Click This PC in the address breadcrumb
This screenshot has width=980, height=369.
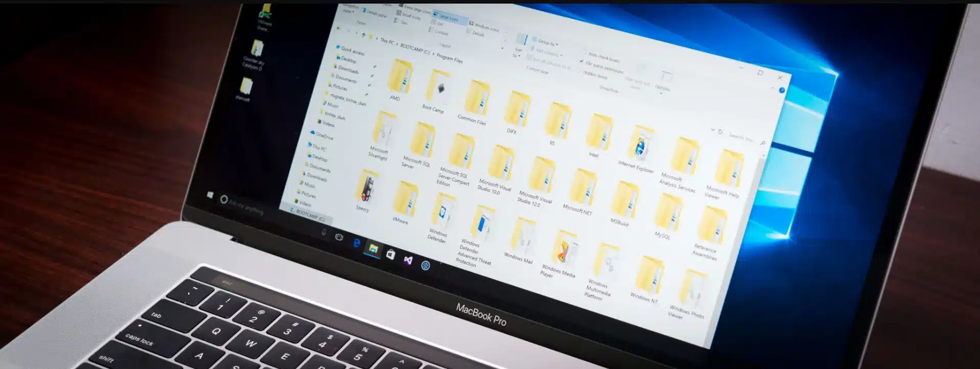pos(386,41)
